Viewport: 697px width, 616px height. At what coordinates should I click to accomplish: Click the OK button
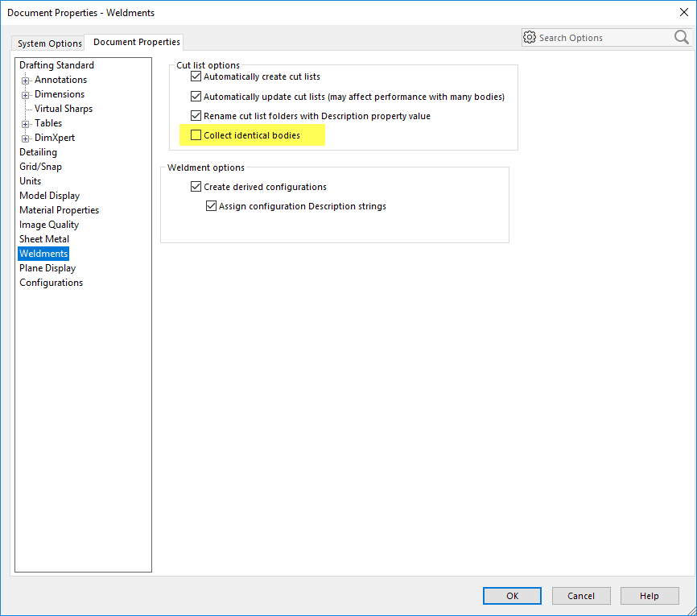512,596
